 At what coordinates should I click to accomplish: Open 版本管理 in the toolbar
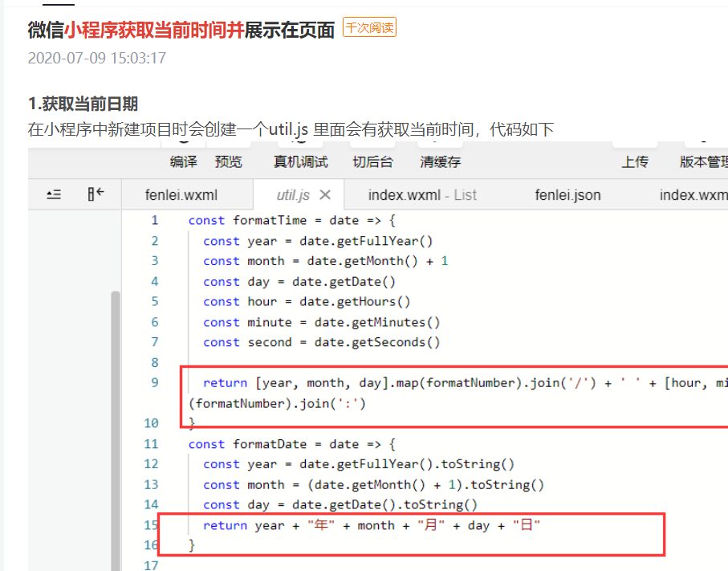click(x=704, y=161)
